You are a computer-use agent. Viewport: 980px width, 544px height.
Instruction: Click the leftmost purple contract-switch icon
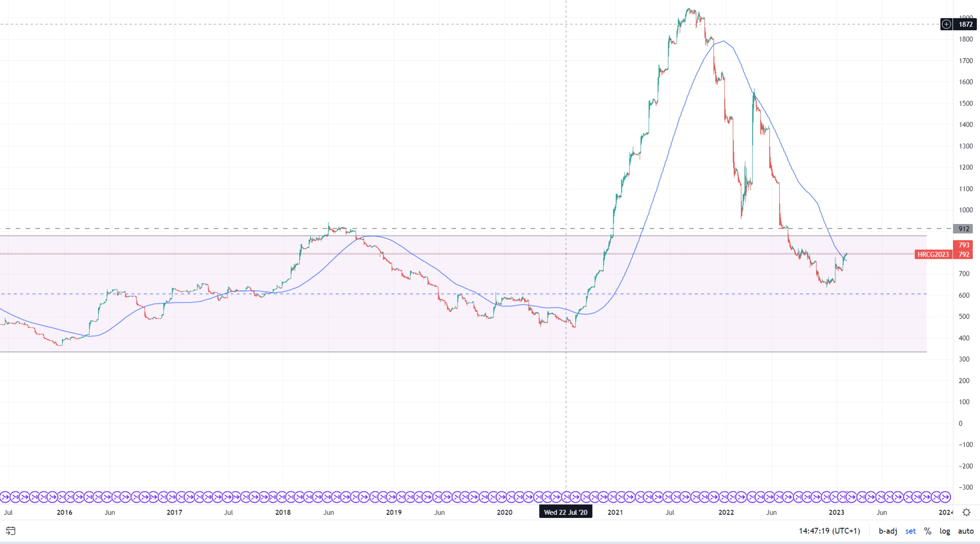coord(5,497)
